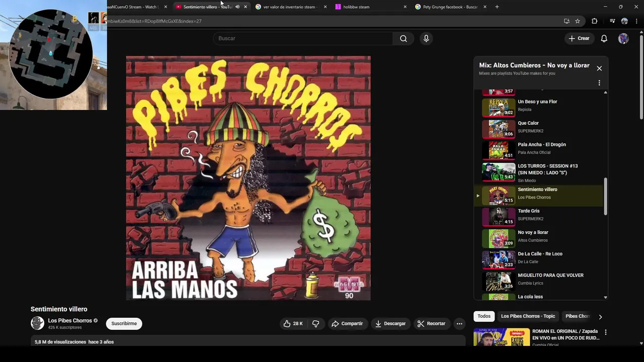This screenshot has width=644, height=362.
Task: Click the playlist panel scrollbar thumb
Action: pos(605,197)
